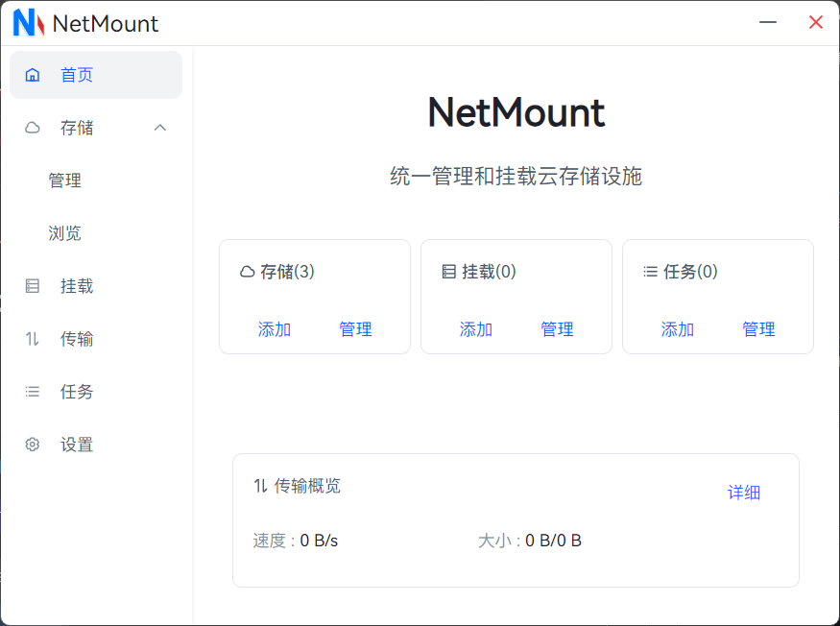The height and width of the screenshot is (626, 840).
Task: Open 管理 on the mount card
Action: pos(558,328)
